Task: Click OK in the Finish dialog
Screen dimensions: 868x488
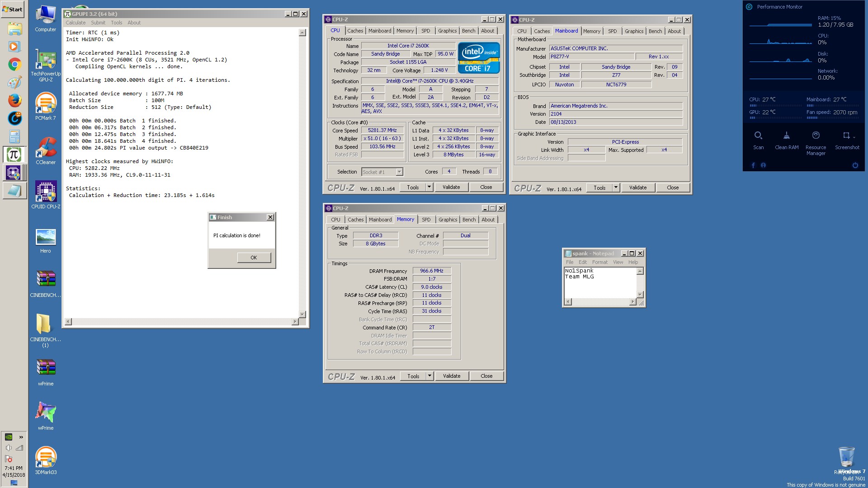Action: coord(254,258)
